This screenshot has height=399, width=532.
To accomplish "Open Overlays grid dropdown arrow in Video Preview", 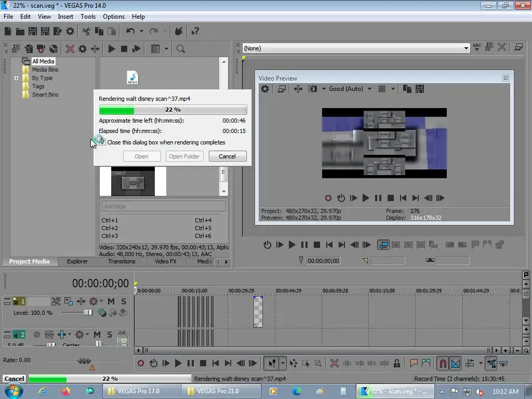I will [x=393, y=89].
